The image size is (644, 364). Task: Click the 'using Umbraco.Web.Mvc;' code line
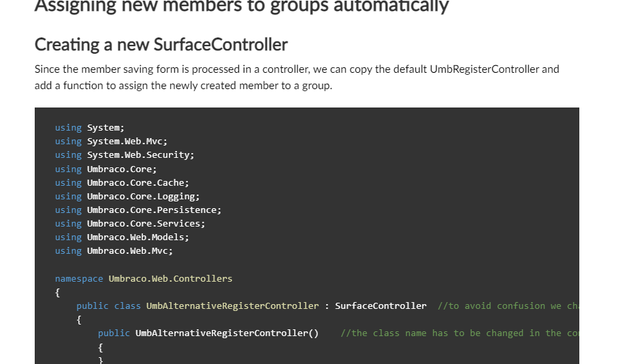point(114,250)
